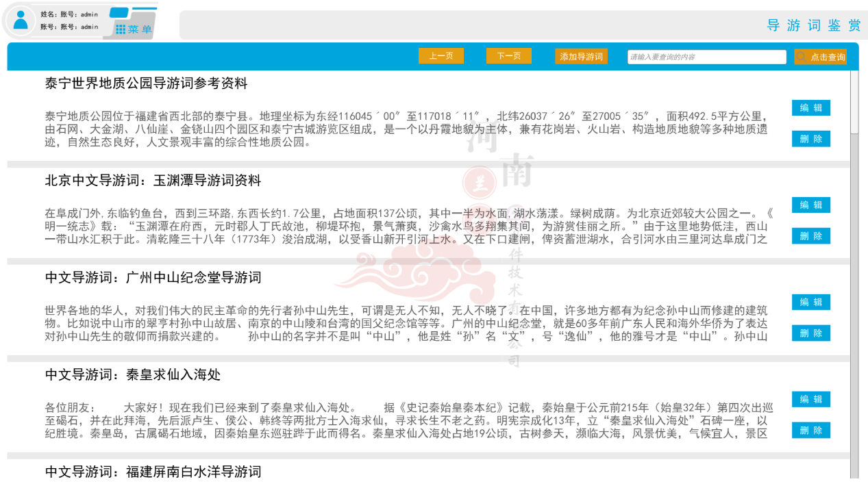
Task: Focus the search query input field
Action: (706, 57)
